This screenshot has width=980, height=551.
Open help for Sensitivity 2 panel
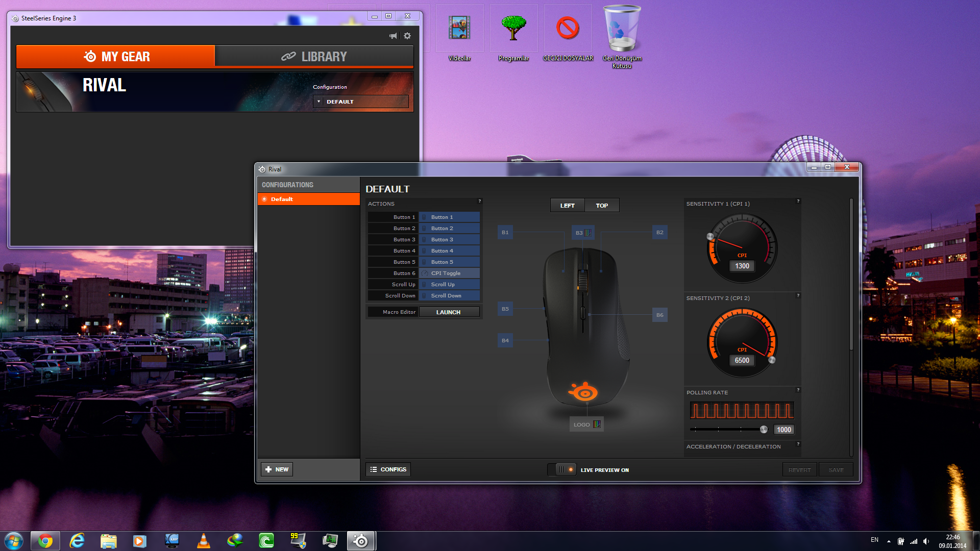click(x=798, y=295)
